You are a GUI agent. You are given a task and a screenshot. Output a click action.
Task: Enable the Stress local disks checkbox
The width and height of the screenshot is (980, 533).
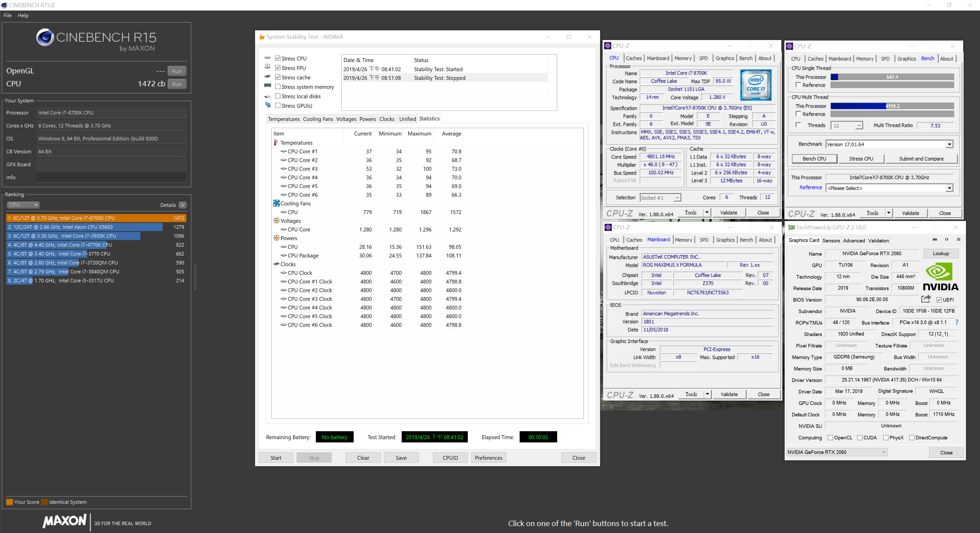(278, 96)
